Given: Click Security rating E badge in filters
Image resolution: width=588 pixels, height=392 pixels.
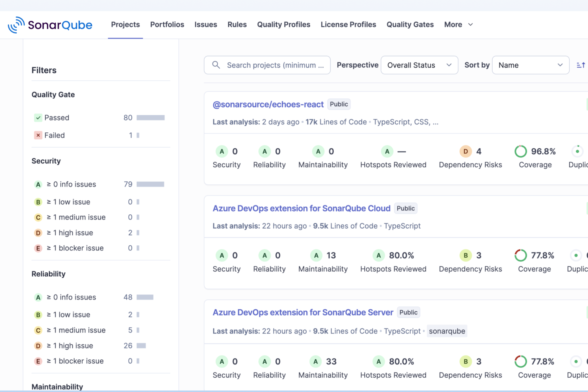Looking at the screenshot, I should point(38,248).
